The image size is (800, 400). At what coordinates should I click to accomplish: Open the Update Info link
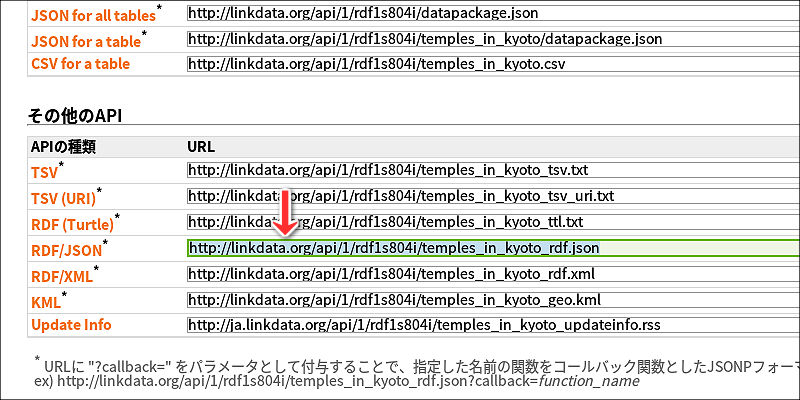tap(71, 324)
